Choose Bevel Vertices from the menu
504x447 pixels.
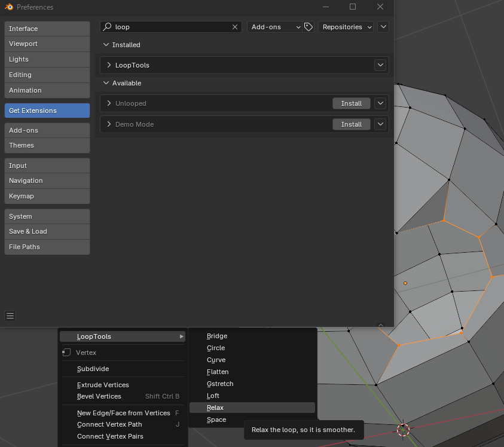[x=123, y=396]
